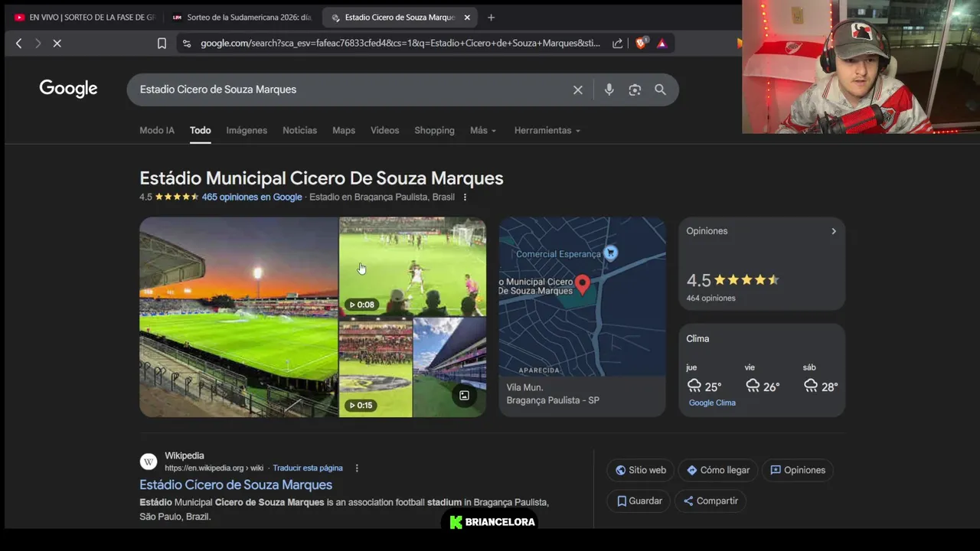Image resolution: width=980 pixels, height=551 pixels.
Task: Bookmark this page using the bookmark icon
Action: [162, 44]
